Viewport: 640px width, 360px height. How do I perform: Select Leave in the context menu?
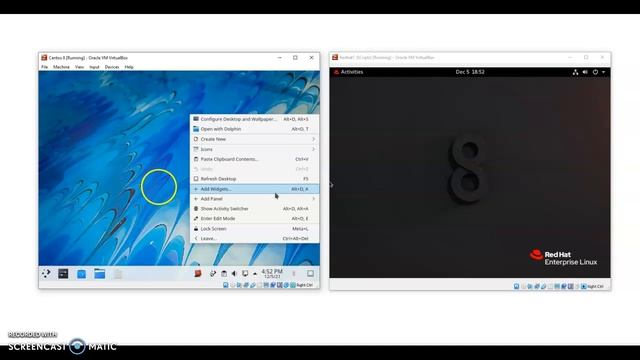click(254, 238)
